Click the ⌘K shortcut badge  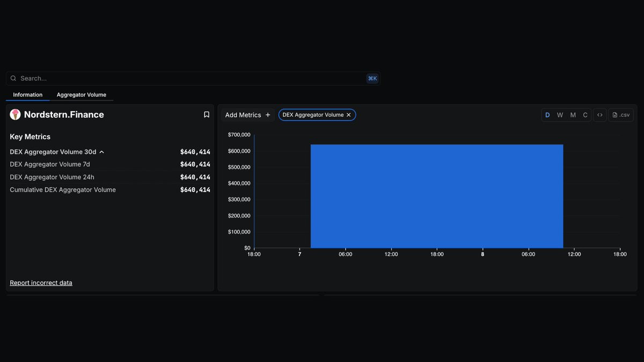[x=372, y=78]
